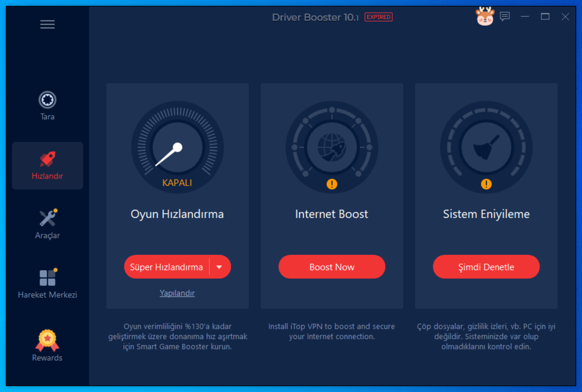Click the Süper Hızlandırma button
This screenshot has height=392, width=582.
[167, 267]
